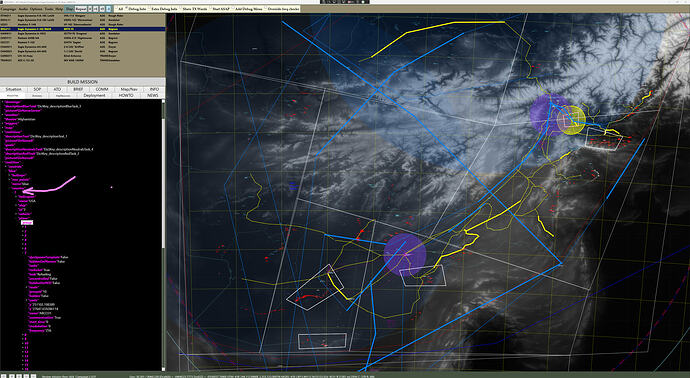The height and width of the screenshot is (378, 690).
Task: Switch to the COMM tab
Action: click(x=102, y=89)
